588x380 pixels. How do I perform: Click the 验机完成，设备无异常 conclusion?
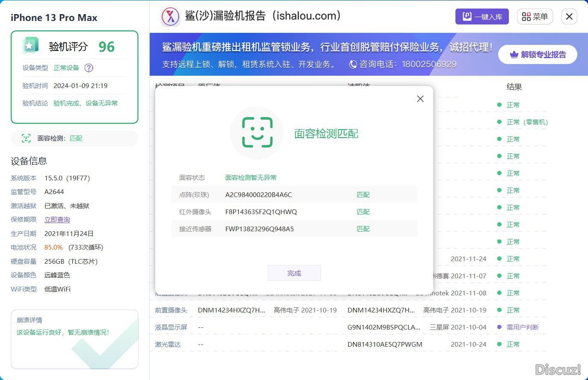click(86, 103)
